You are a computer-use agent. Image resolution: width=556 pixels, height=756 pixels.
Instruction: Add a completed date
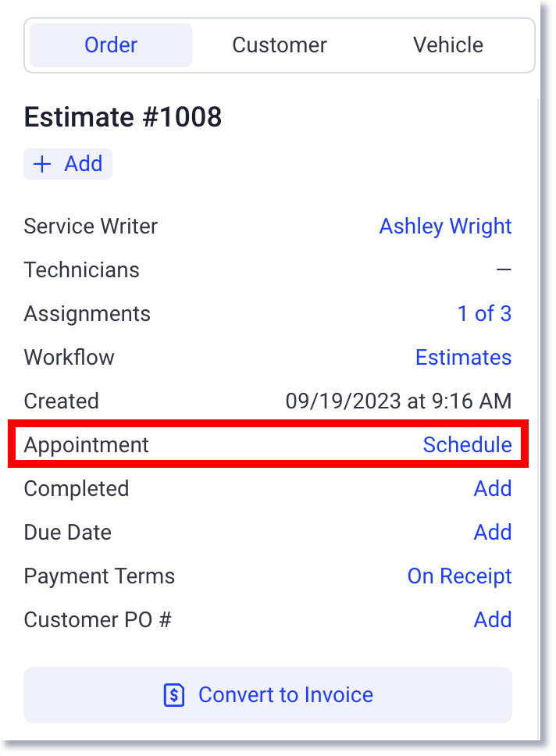point(493,488)
